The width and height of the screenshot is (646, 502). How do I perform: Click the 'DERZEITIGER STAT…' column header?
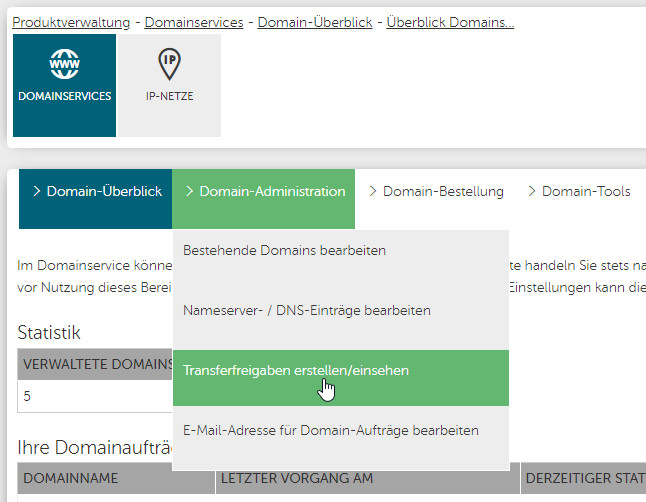click(585, 479)
